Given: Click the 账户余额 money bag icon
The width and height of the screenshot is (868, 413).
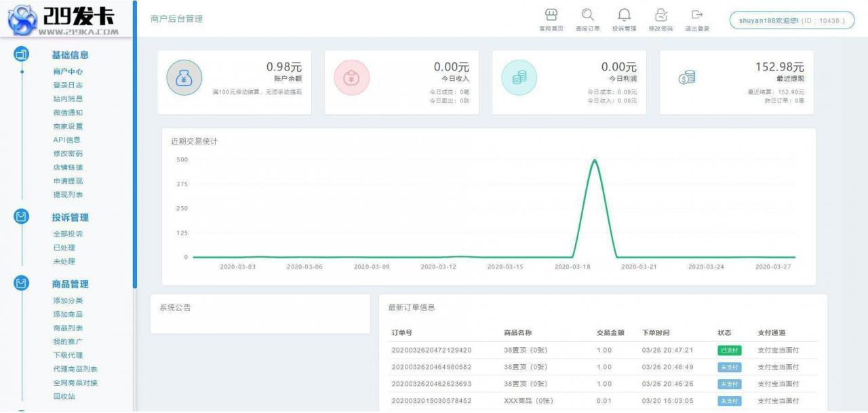Looking at the screenshot, I should click(184, 78).
